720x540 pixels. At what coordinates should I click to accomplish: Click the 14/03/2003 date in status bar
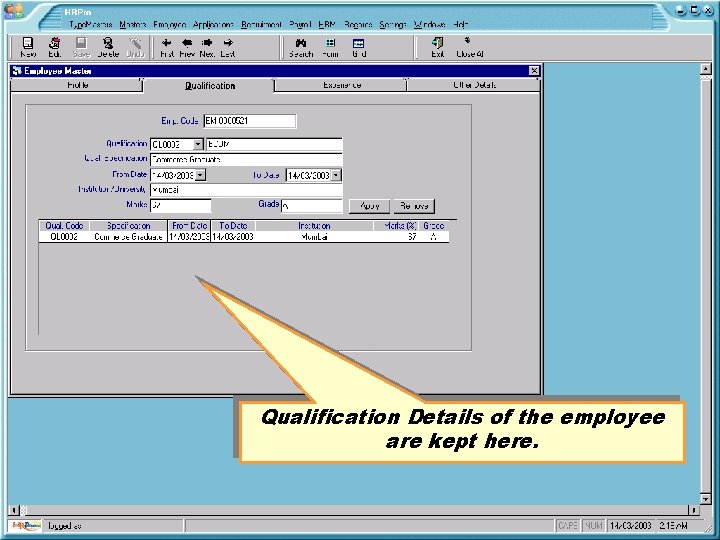(631, 525)
